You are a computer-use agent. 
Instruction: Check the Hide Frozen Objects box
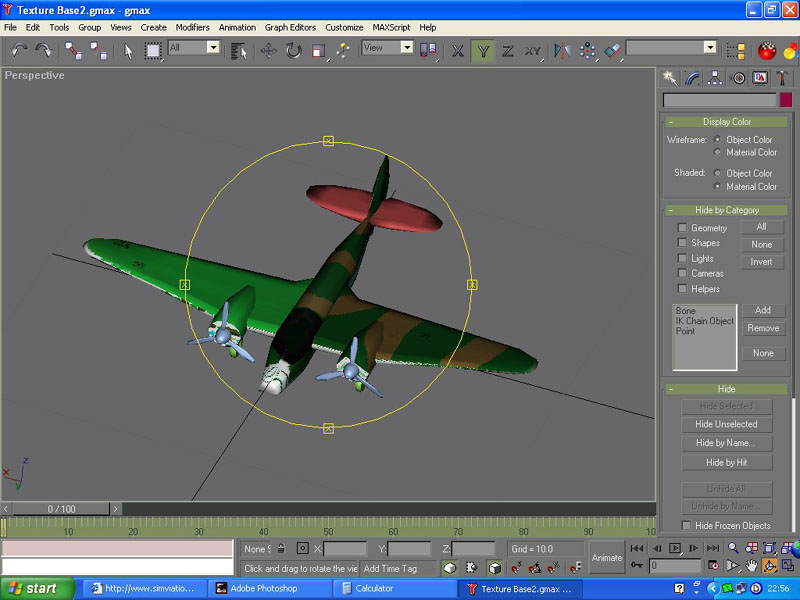[x=686, y=525]
